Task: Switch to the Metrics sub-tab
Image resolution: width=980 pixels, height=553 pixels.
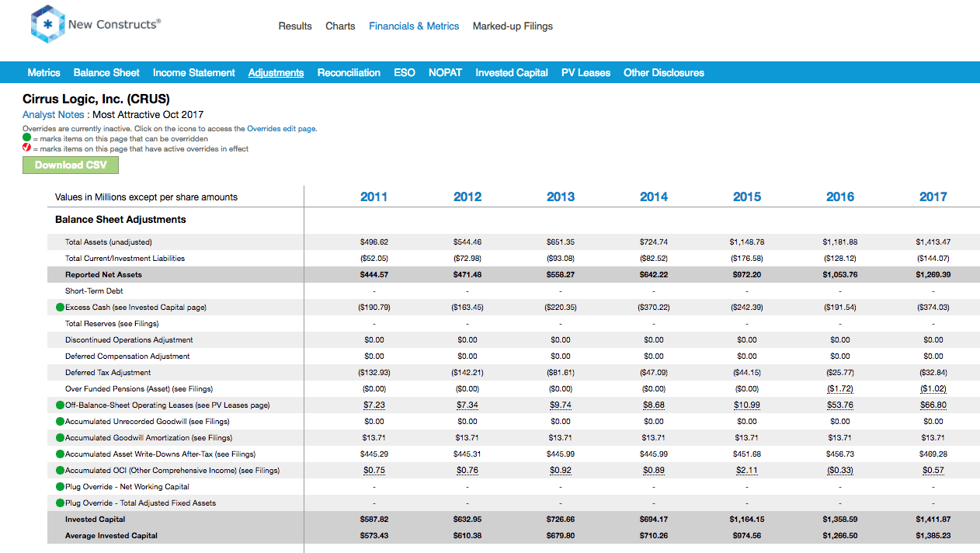Action: click(x=43, y=72)
